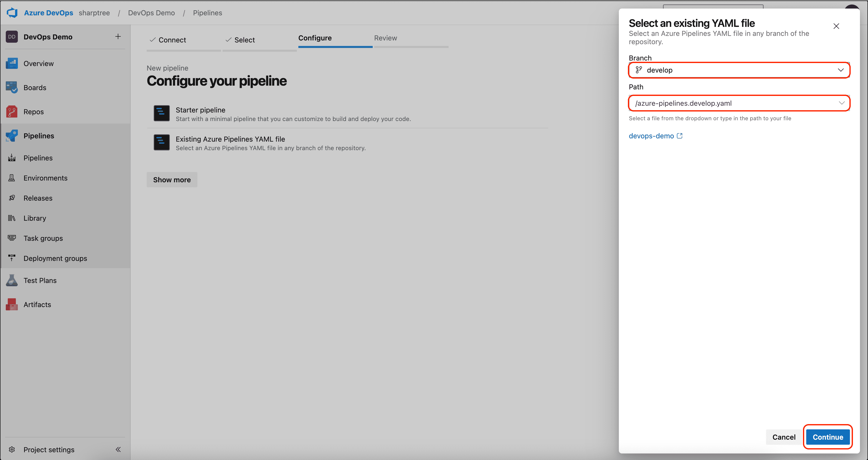Open the Overview sidebar icon
This screenshot has width=868, height=460.
click(12, 63)
